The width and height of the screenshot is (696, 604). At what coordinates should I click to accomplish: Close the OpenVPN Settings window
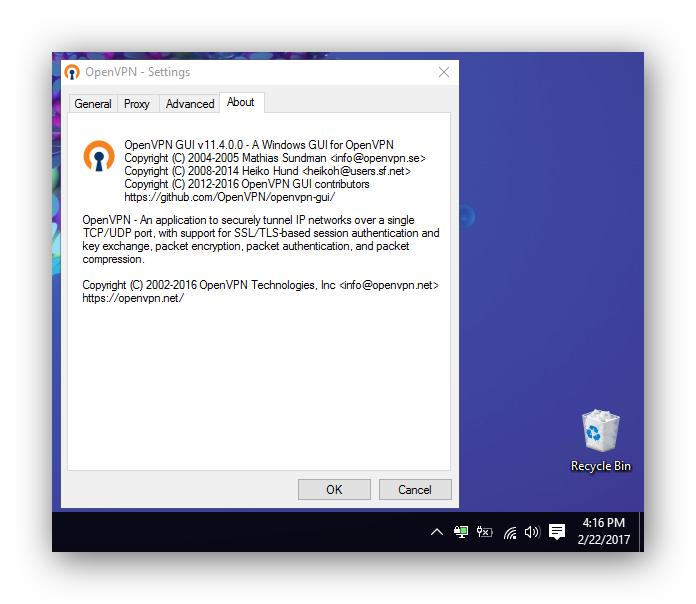point(444,72)
